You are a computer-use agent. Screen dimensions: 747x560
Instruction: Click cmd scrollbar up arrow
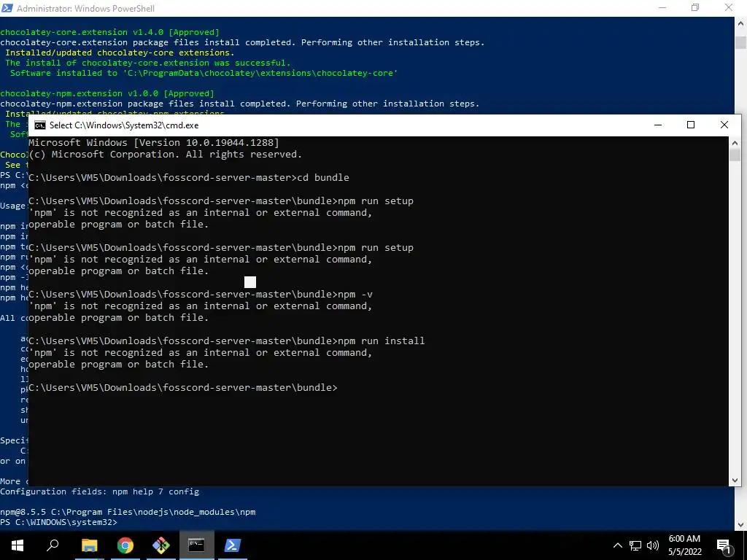tap(735, 142)
